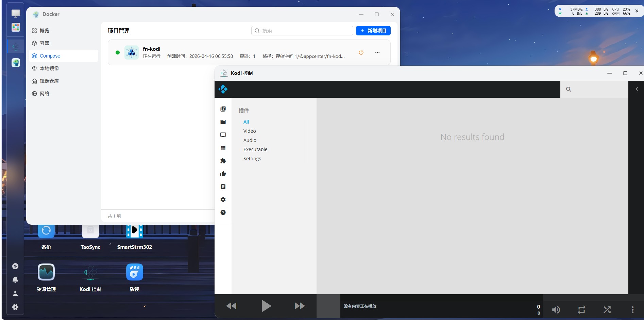The image size is (644, 320).
Task: Filter add-ons by Audio
Action: coord(250,140)
